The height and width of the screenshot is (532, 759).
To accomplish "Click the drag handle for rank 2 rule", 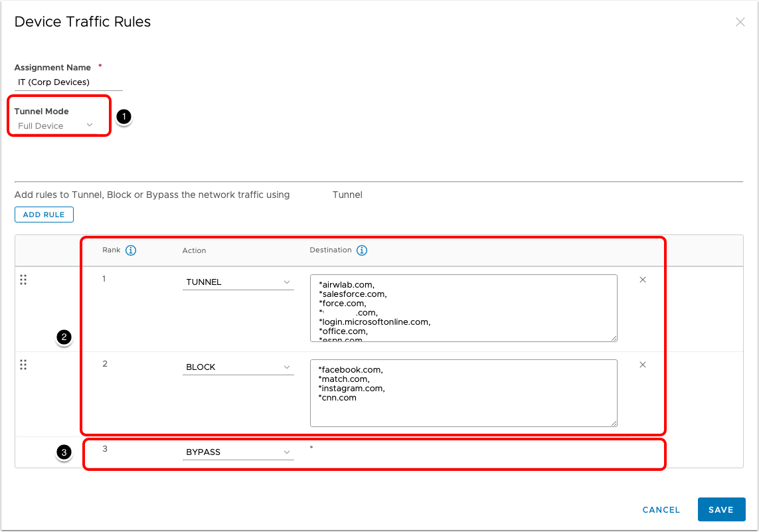I will point(23,365).
